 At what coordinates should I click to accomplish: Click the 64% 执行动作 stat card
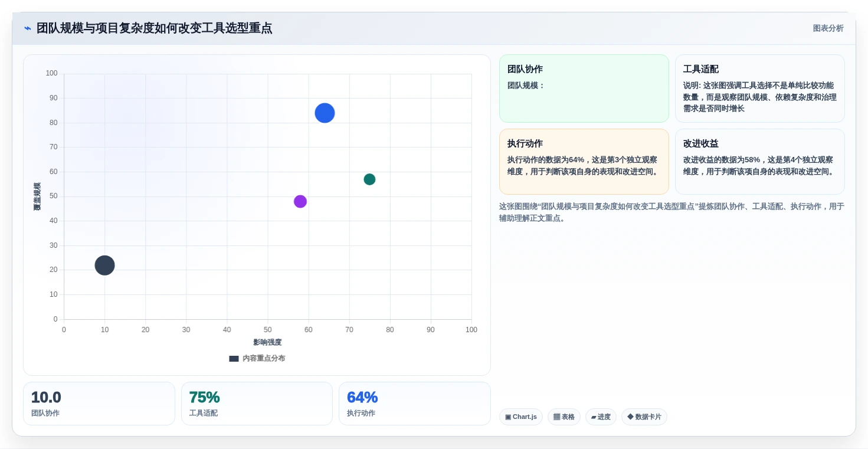tap(414, 404)
